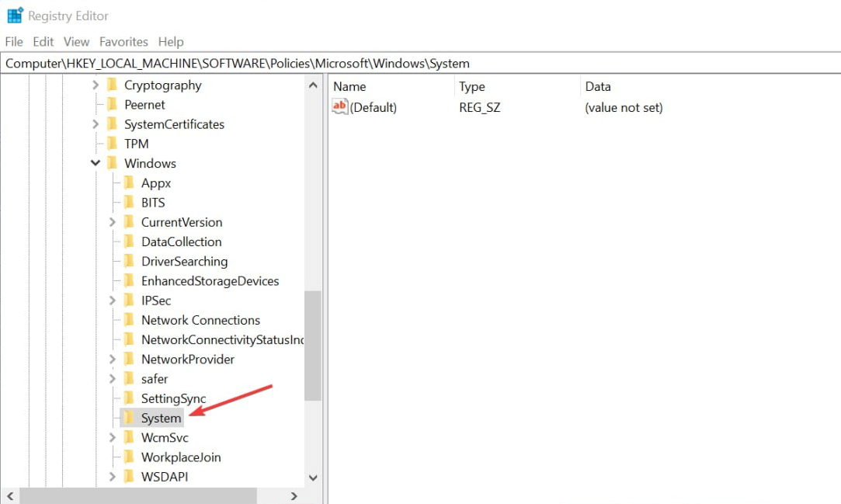Click the DataCollection folder icon

pyautogui.click(x=129, y=242)
